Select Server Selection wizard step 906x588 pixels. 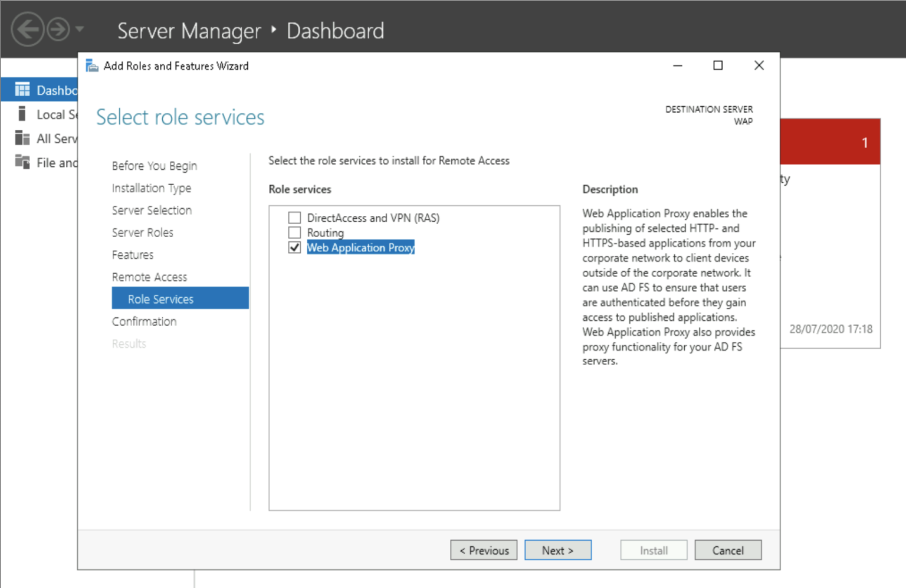click(x=152, y=210)
